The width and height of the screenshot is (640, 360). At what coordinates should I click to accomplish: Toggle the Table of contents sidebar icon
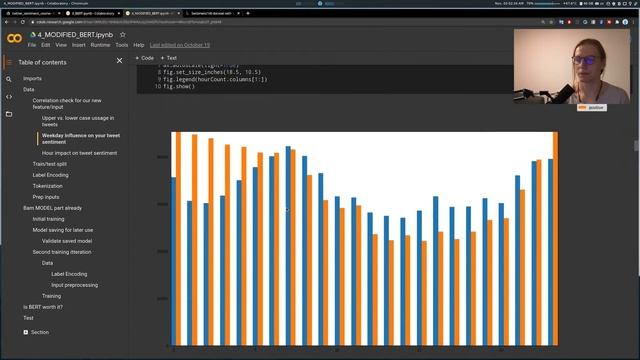click(x=9, y=62)
